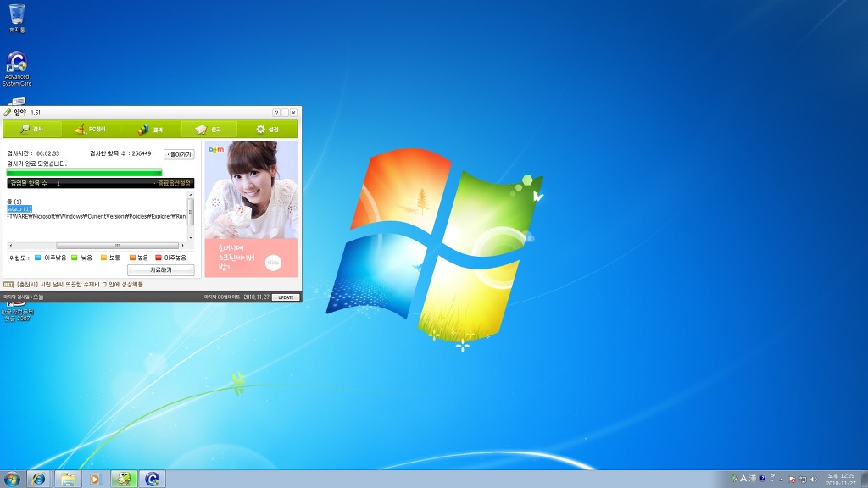Click the green 낮음 risk swatch
The image size is (868, 488).
75,258
